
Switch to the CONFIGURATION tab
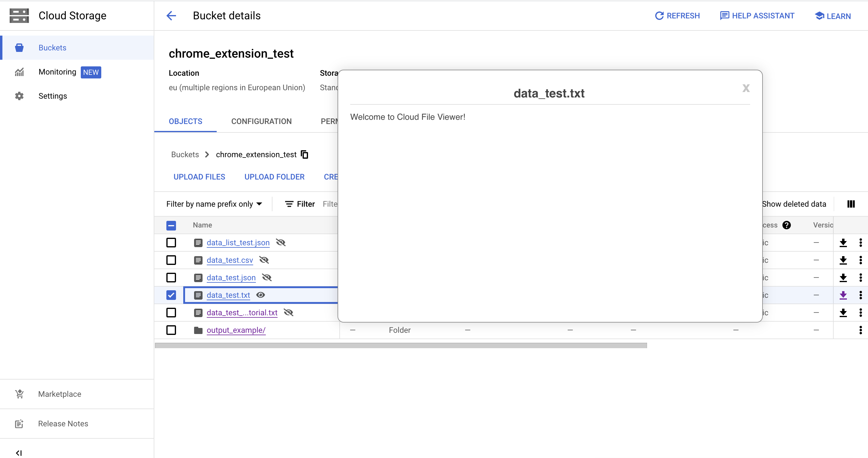click(262, 121)
